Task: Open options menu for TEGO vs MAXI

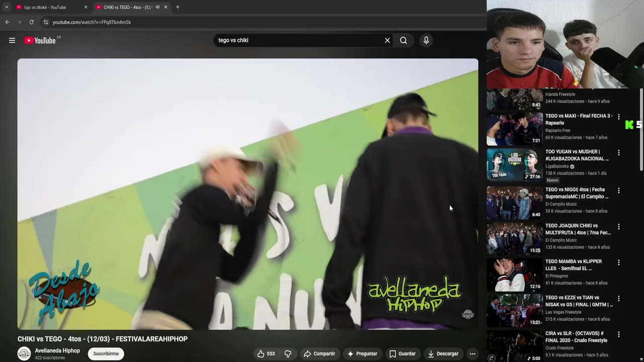Action: click(619, 117)
